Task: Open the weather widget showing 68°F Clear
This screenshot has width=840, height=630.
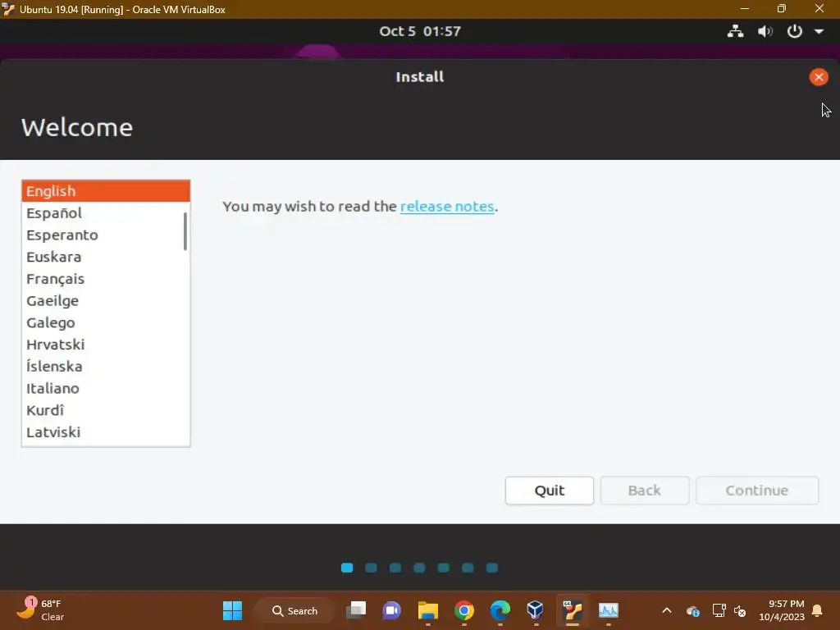Action: (x=40, y=610)
